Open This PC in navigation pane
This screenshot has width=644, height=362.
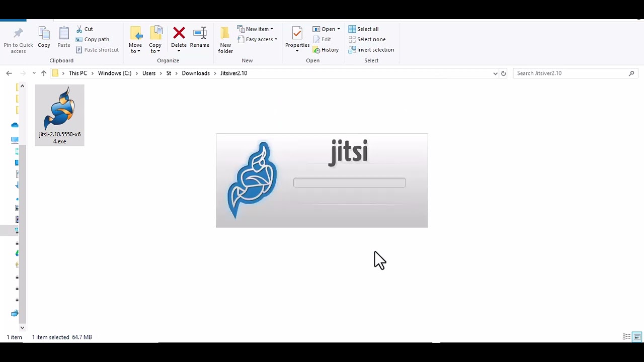tap(15, 140)
